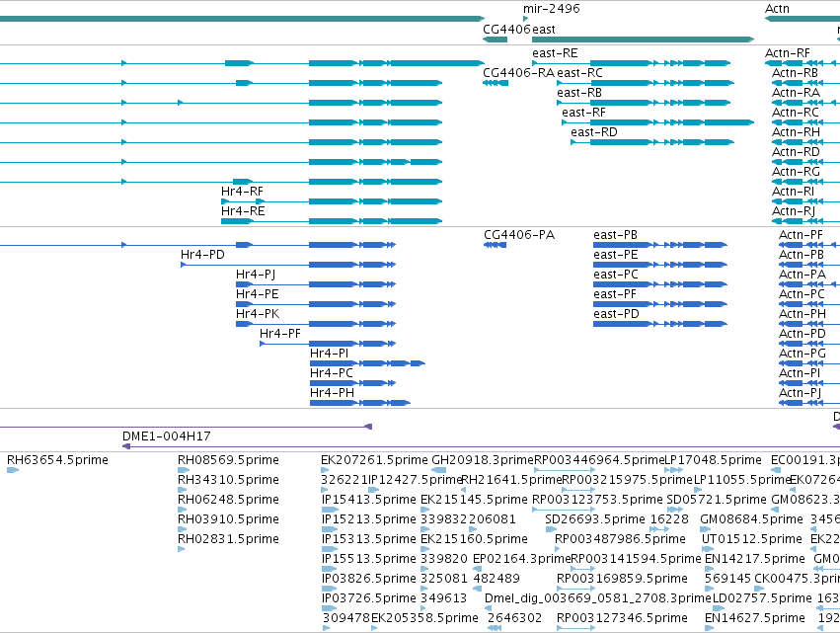Click the CG4406-RA transcript label
The image size is (840, 633).
pyautogui.click(x=518, y=73)
